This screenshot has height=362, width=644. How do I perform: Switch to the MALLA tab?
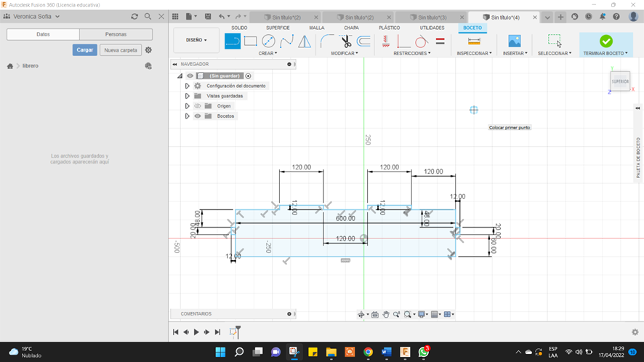[x=317, y=28]
